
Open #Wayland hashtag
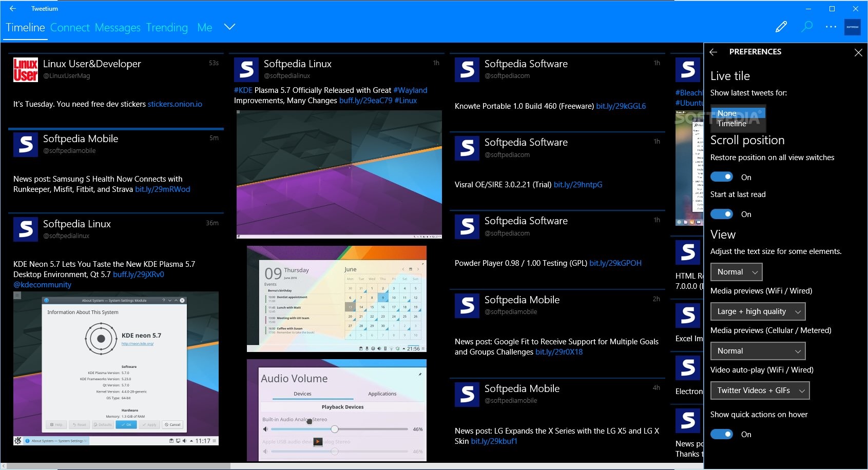(x=410, y=90)
